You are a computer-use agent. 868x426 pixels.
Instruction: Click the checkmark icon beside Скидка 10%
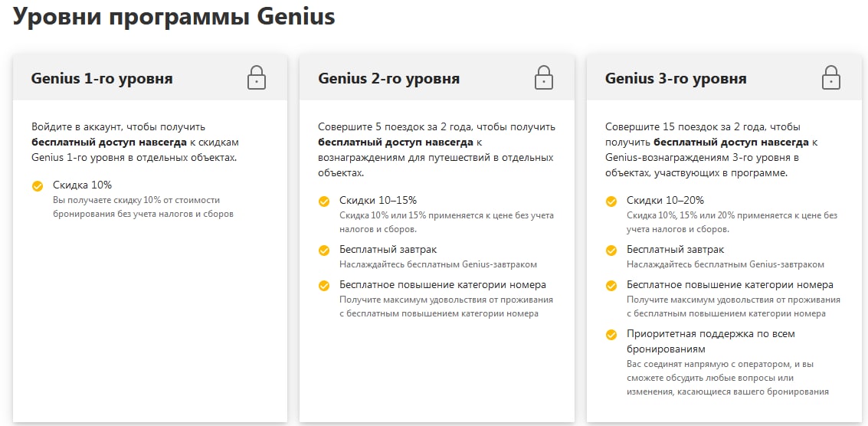(x=38, y=185)
